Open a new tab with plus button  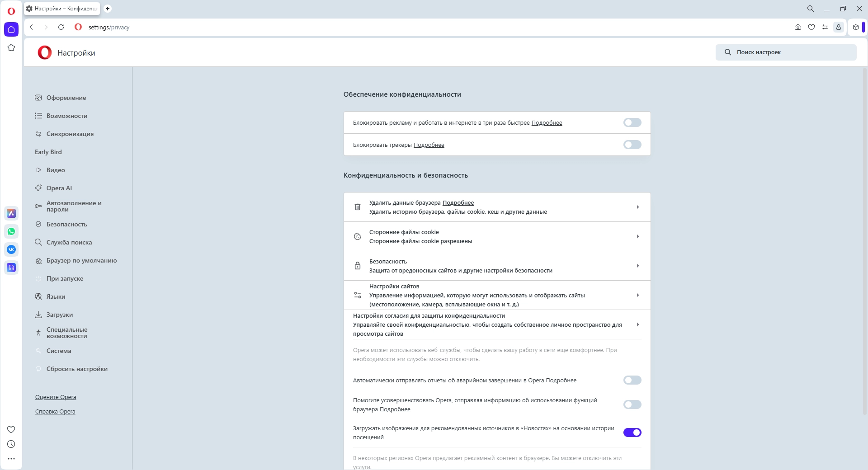tap(108, 9)
